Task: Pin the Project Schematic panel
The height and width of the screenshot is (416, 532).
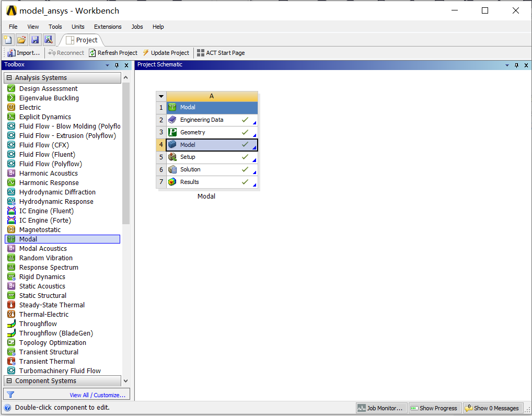Action: 516,65
